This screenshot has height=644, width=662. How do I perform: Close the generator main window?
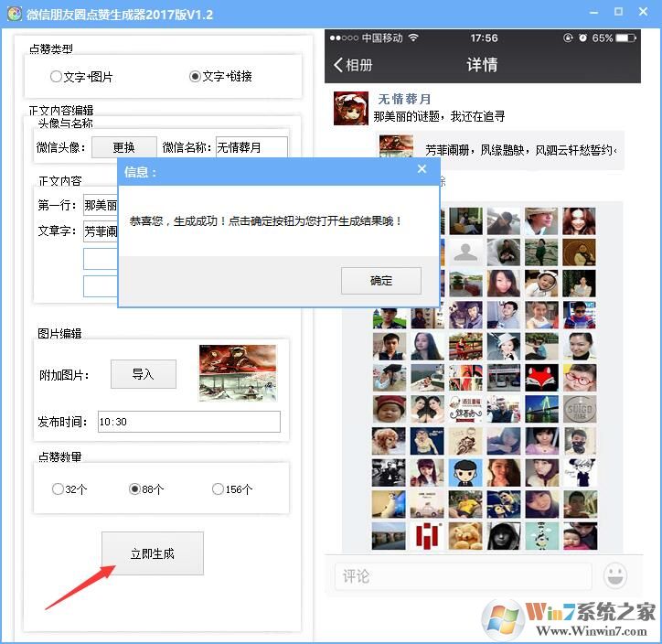pos(643,12)
